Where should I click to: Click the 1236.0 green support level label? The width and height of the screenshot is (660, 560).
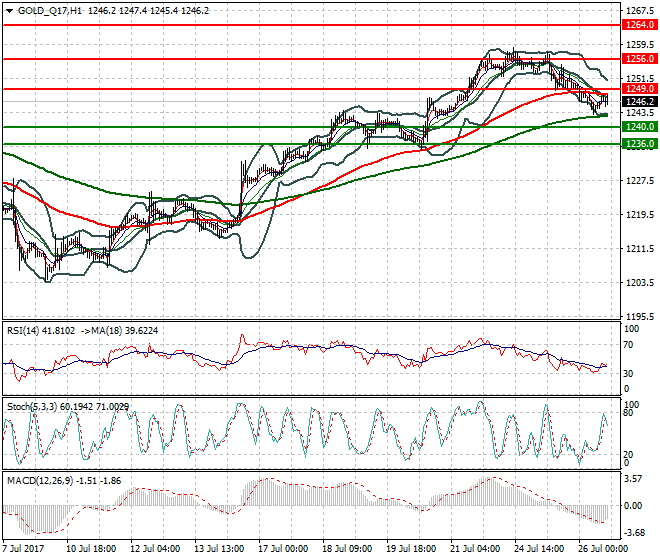click(640, 144)
